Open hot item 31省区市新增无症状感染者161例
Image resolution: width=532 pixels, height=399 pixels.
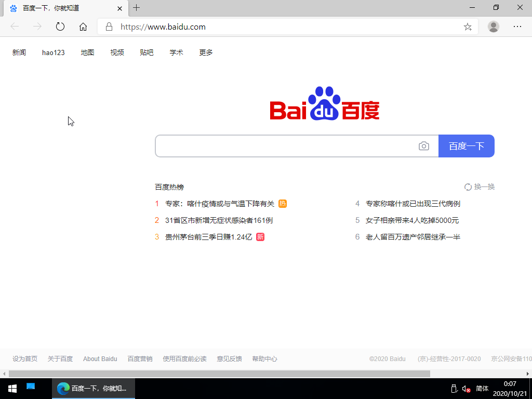219,220
